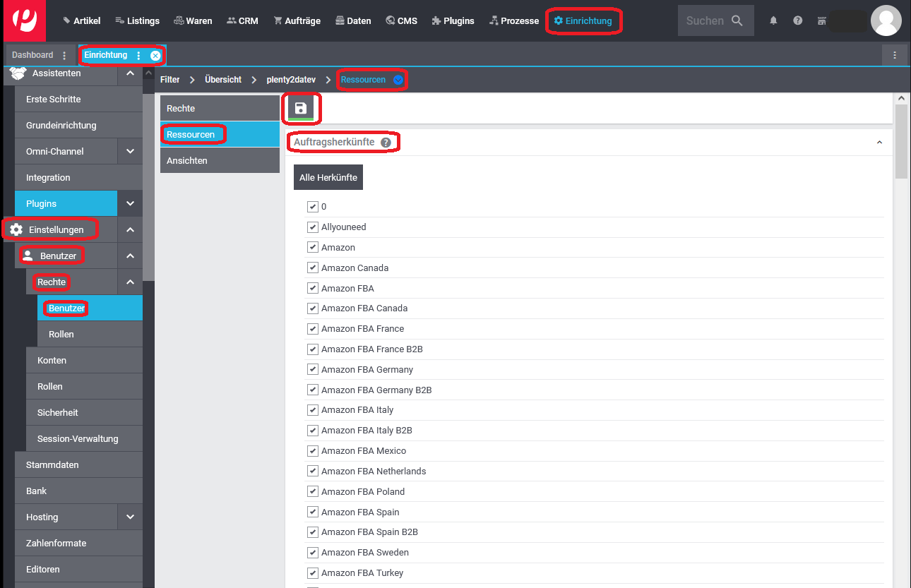Untick the Amazon FBA Italy checkbox

(312, 410)
